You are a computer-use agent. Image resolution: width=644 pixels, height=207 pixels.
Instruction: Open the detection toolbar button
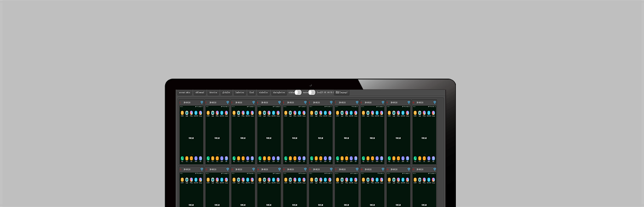pos(213,92)
